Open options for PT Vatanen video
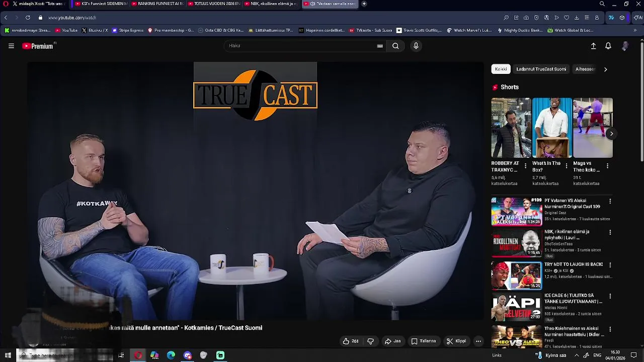Screen dimensions: 644x362 point(610,201)
